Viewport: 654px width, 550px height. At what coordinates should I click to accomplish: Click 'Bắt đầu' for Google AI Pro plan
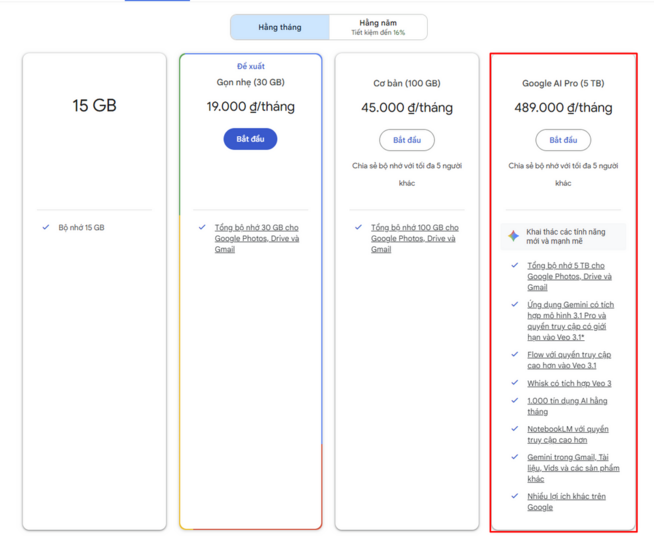pos(563,140)
